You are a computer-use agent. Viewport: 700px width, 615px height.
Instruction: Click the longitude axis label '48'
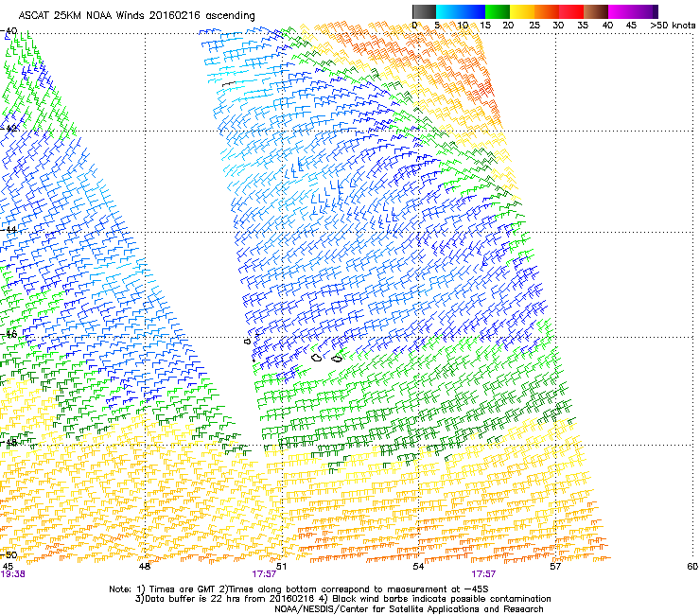pos(144,567)
